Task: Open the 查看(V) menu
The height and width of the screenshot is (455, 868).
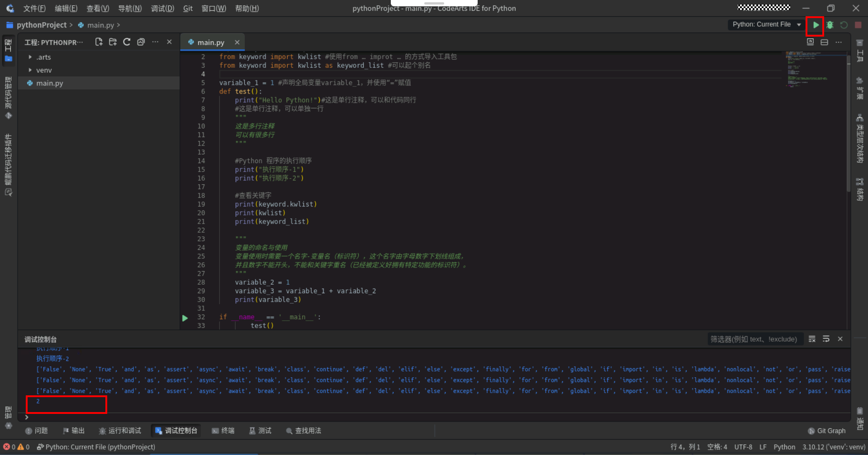Action: (x=98, y=8)
